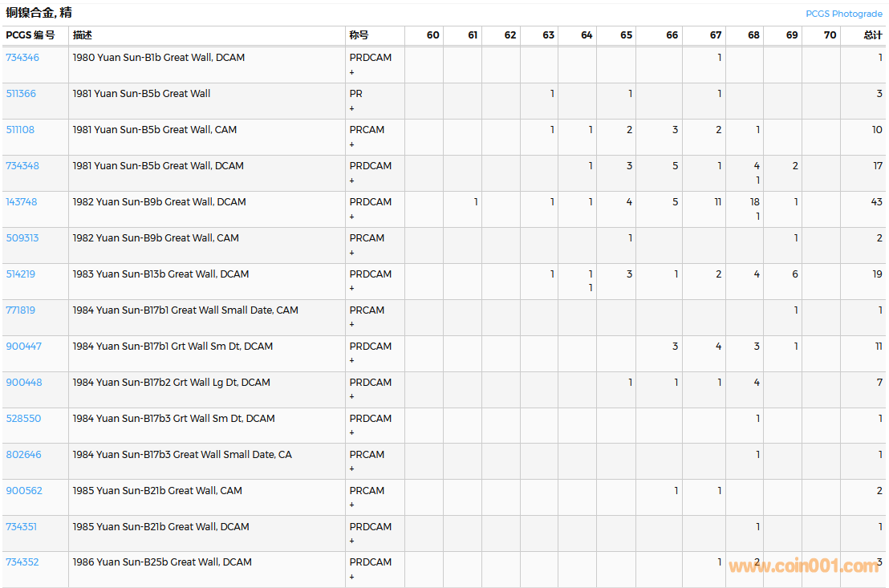Expand the 1982 DCAM row 143748 plus
The height and width of the screenshot is (588, 889).
pos(351,217)
